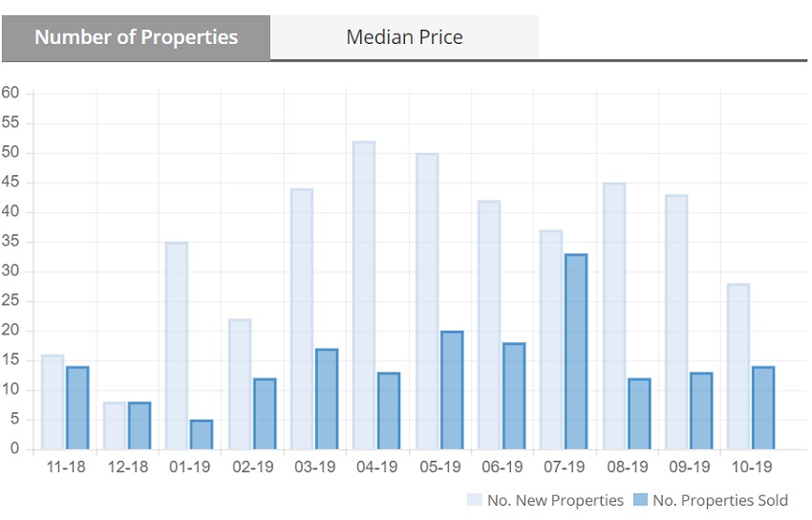Select the 05-19 new properties bar
Image resolution: width=812 pixels, height=520 pixels.
click(x=426, y=301)
